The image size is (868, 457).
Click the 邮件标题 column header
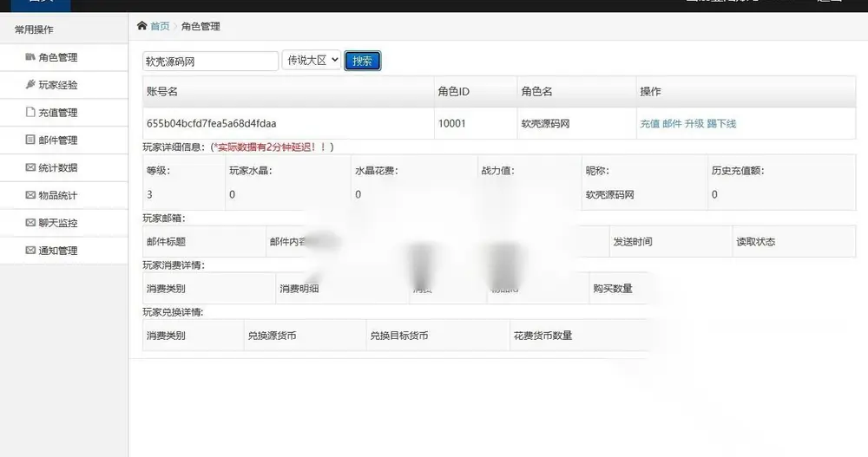pos(166,241)
